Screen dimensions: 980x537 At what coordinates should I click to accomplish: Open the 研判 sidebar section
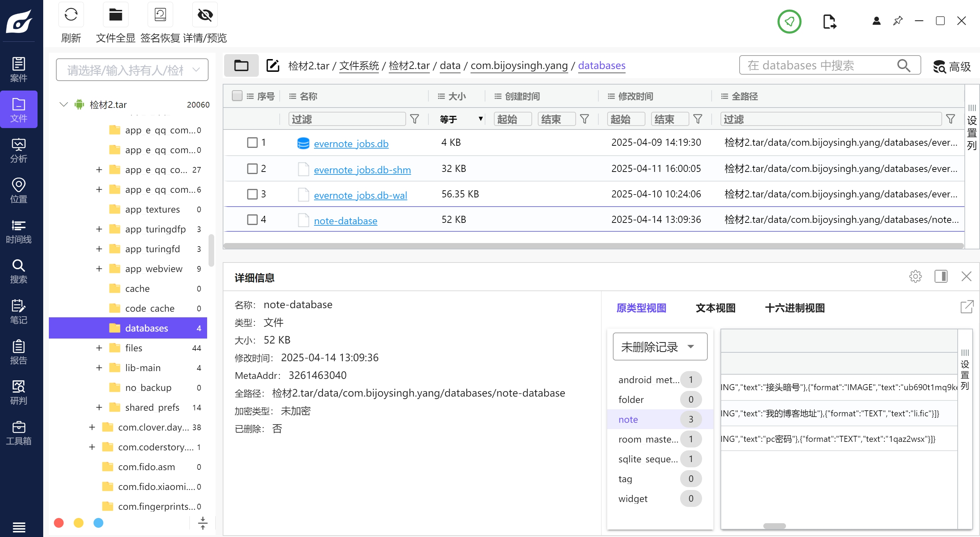point(19,392)
